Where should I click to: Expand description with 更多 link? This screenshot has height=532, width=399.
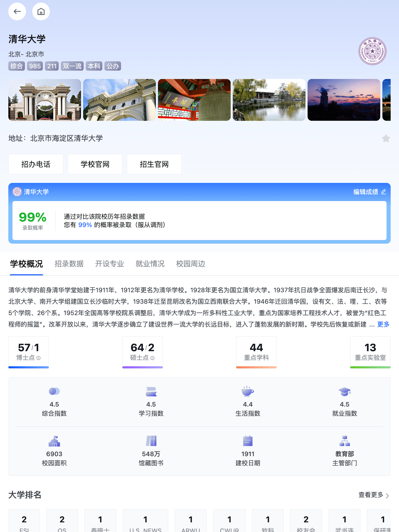coord(383,324)
